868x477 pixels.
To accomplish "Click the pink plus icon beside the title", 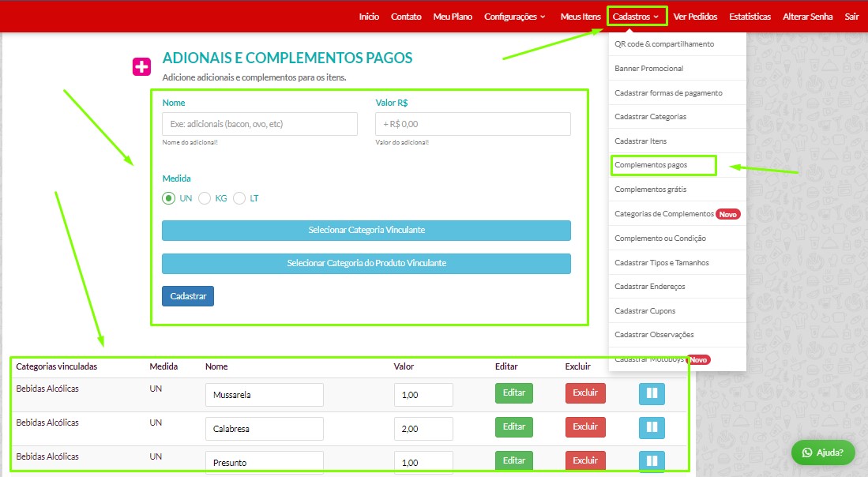I will (x=141, y=67).
